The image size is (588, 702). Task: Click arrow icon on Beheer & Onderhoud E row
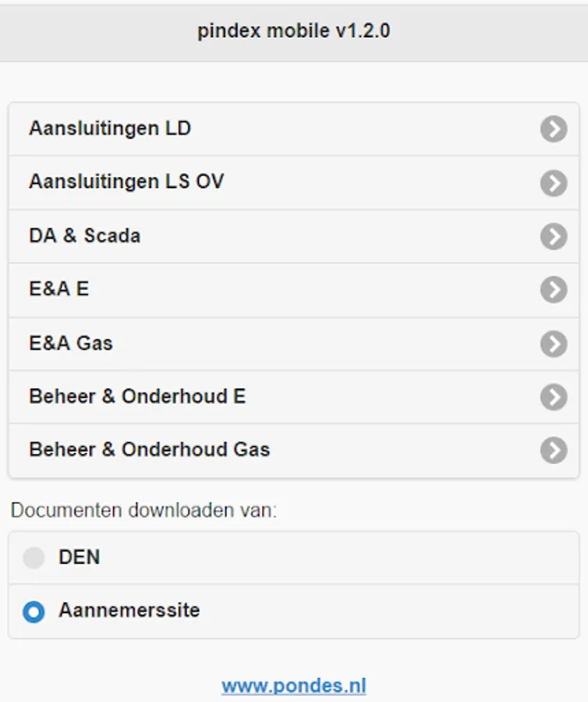(x=554, y=397)
